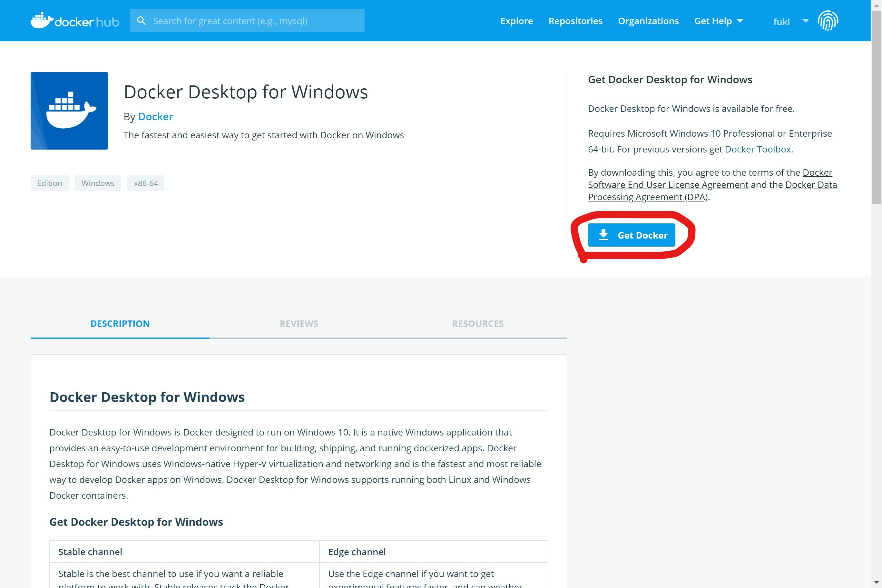Expand the Get Help dropdown
Screen dimensions: 882x588
[x=718, y=21]
